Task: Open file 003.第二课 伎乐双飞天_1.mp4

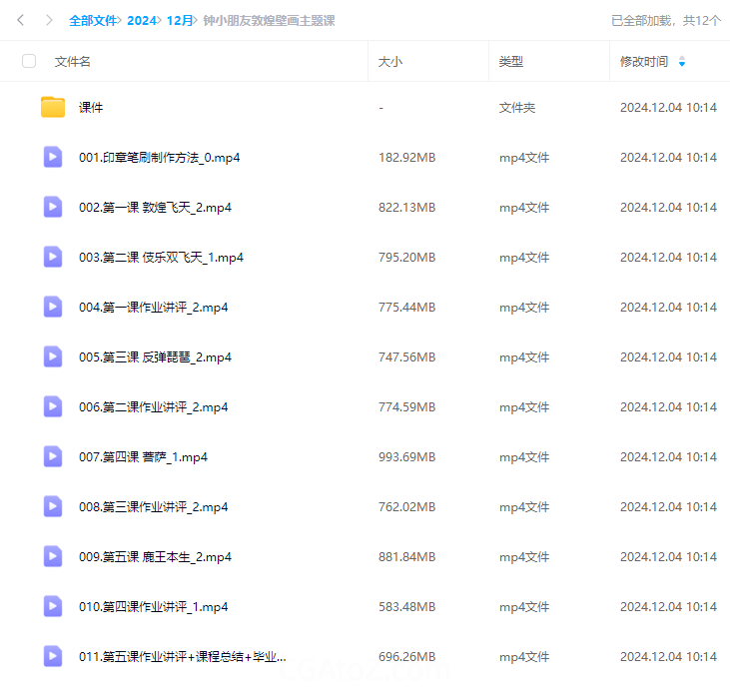Action: 161,257
